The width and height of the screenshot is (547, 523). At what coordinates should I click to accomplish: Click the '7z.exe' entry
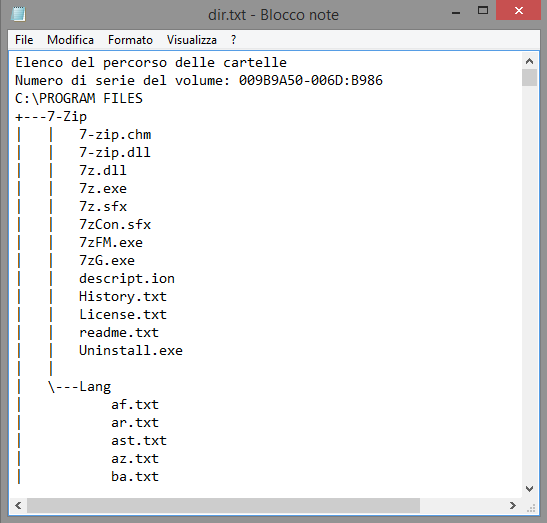tap(103, 188)
